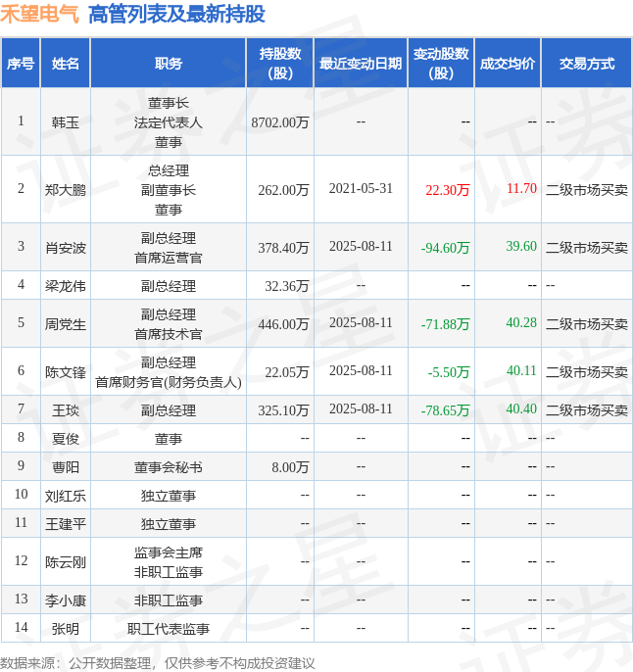Click the change value -78.65万
Screen dimensions: 633x672
coord(445,410)
